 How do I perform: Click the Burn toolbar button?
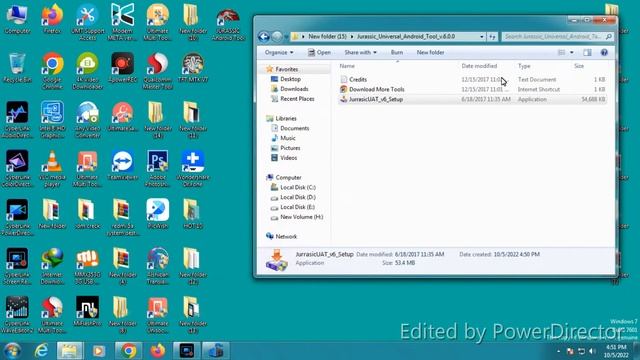397,53
